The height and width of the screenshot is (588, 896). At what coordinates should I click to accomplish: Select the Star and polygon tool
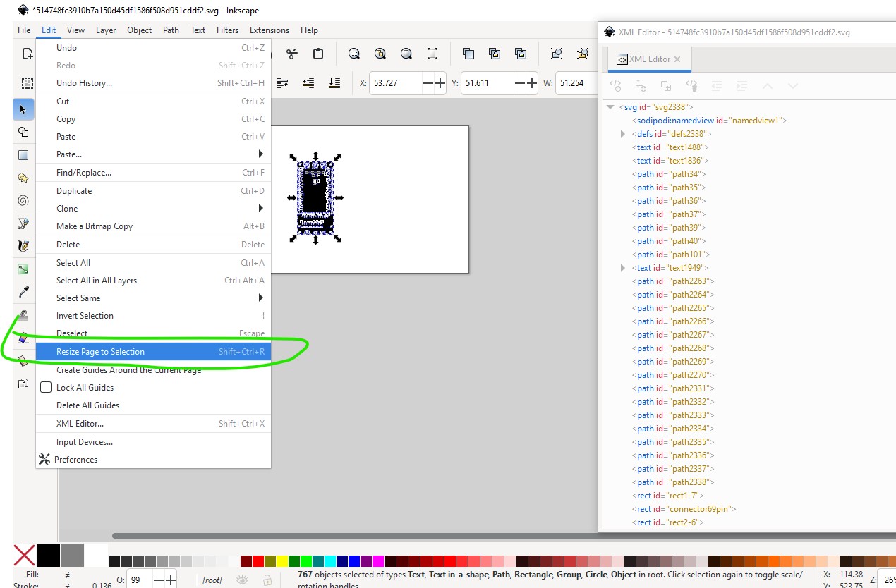(23, 178)
